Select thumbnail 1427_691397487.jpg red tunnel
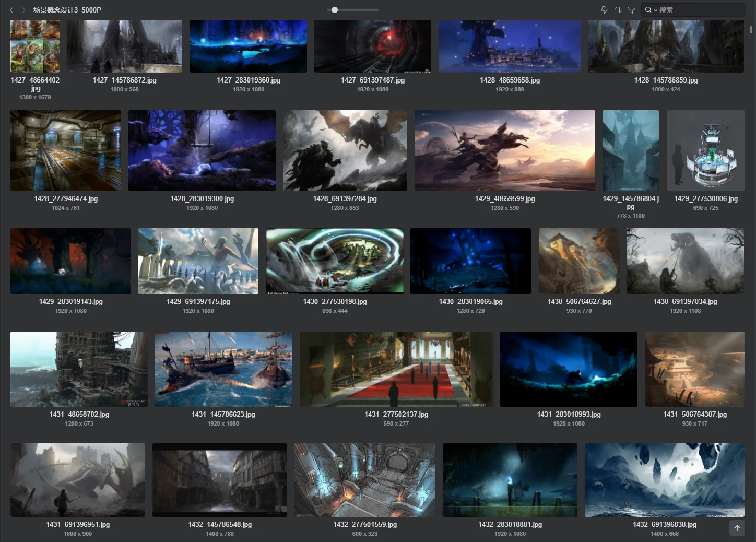The height and width of the screenshot is (542, 756). pos(373,46)
